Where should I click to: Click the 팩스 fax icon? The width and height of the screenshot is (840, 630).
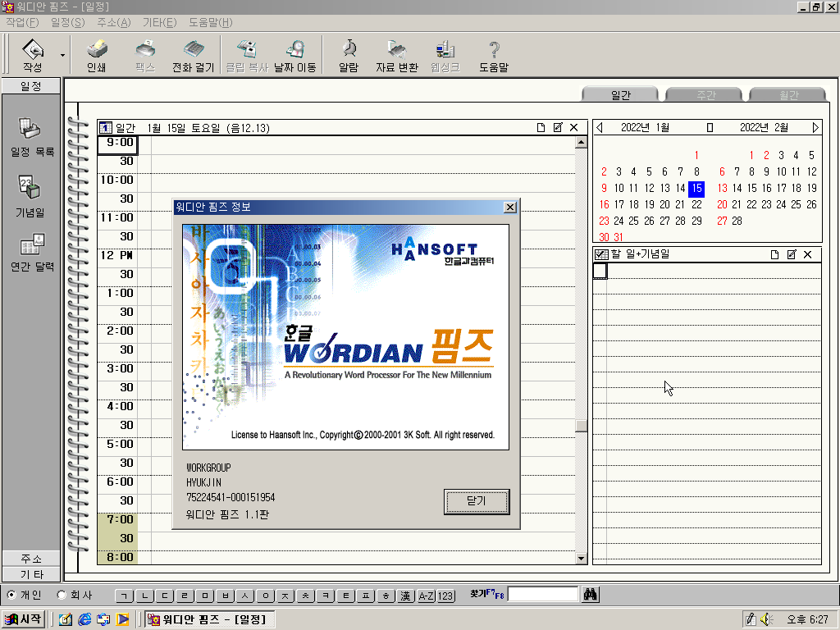(144, 55)
